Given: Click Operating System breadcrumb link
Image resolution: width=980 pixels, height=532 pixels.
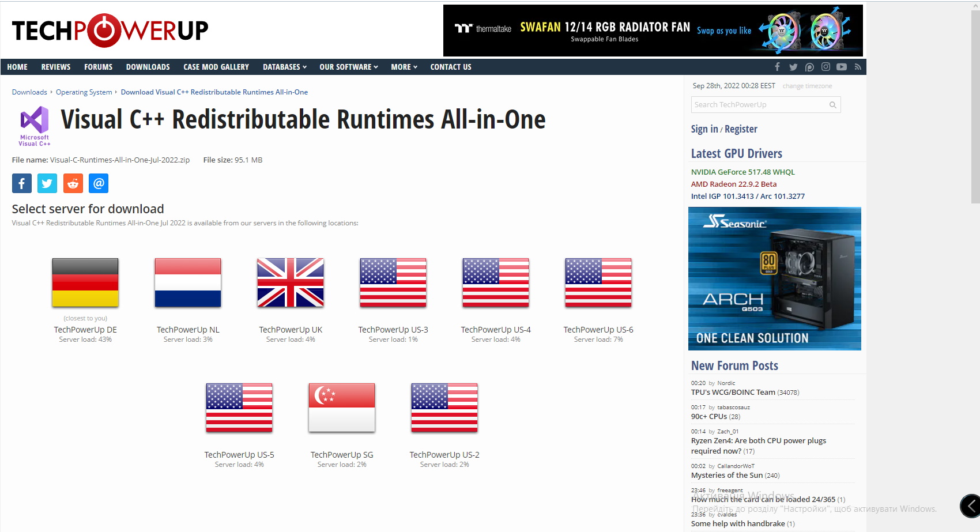Looking at the screenshot, I should pyautogui.click(x=84, y=92).
